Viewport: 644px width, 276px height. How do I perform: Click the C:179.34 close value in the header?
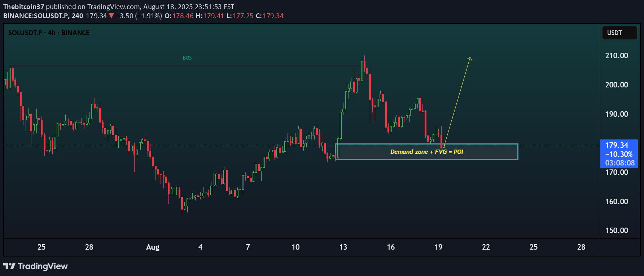[270, 16]
